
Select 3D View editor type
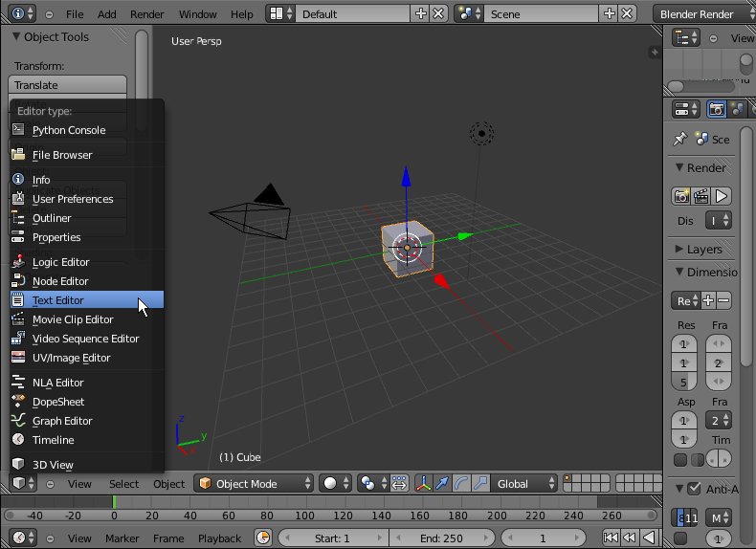point(87,465)
